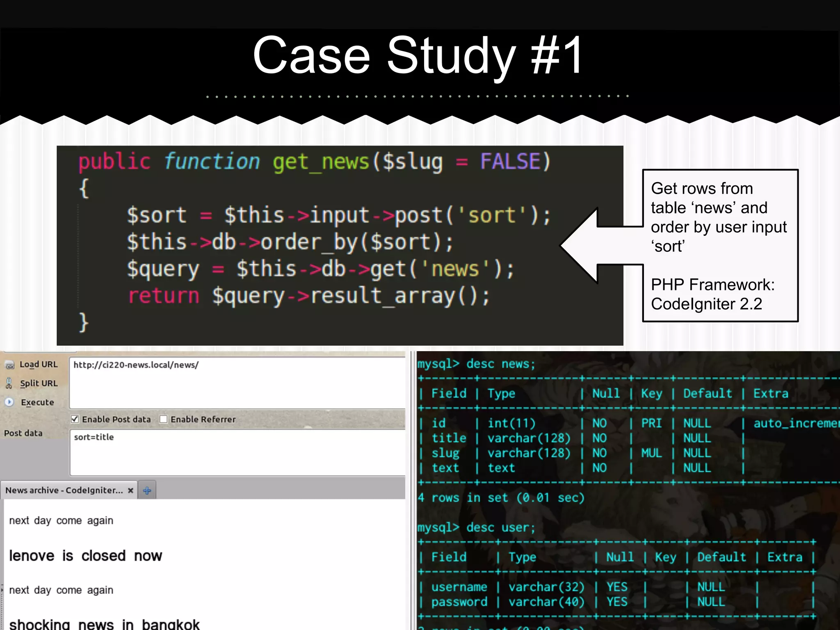840x630 pixels.
Task: Click the Execute play icon
Action: [x=9, y=402]
